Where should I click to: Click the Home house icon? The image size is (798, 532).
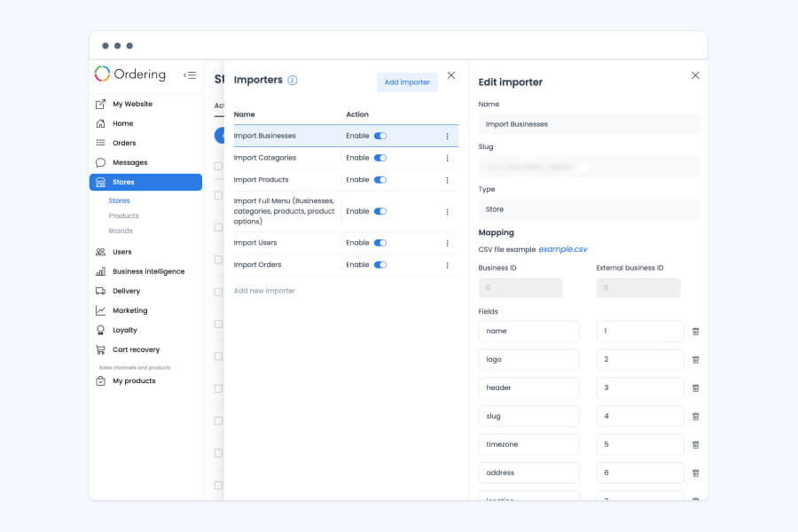pos(101,123)
